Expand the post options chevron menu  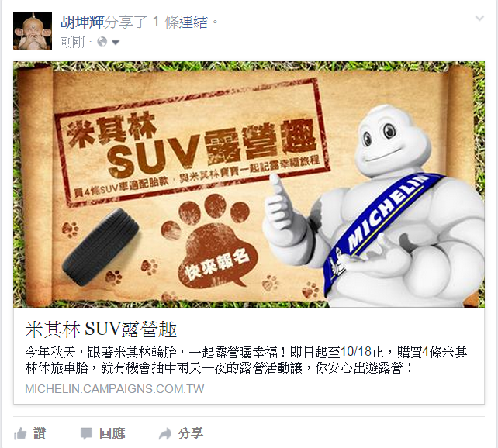click(x=479, y=19)
